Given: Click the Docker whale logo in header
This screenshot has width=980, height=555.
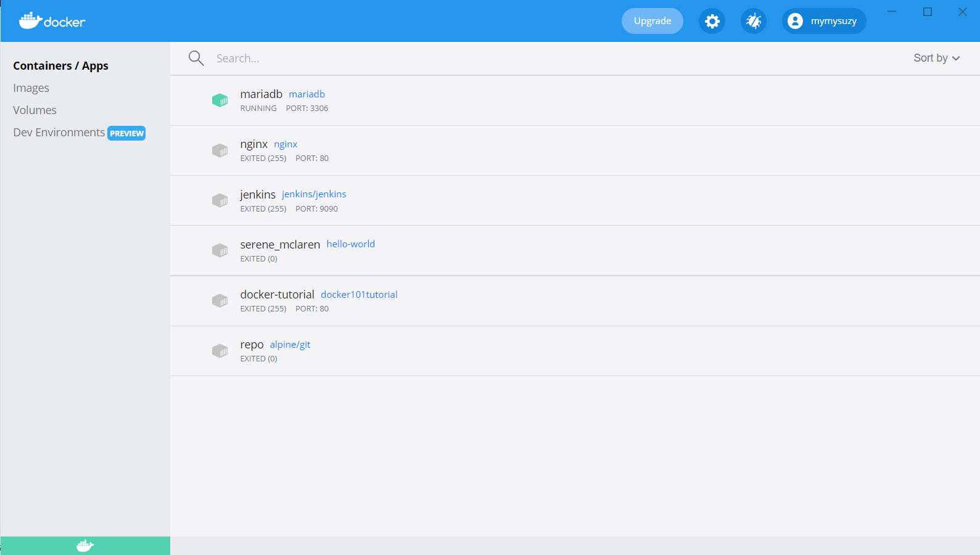Looking at the screenshot, I should point(52,21).
